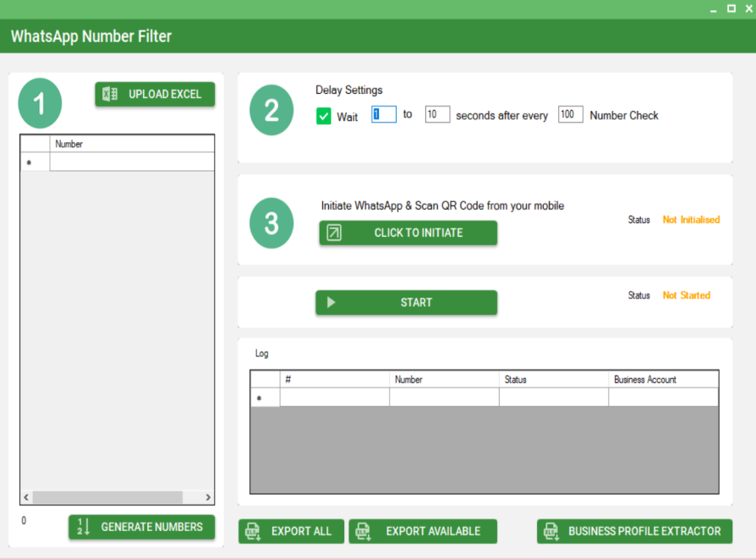Select the maximum wait seconds field showing 10
The width and height of the screenshot is (756, 559).
coord(437,114)
